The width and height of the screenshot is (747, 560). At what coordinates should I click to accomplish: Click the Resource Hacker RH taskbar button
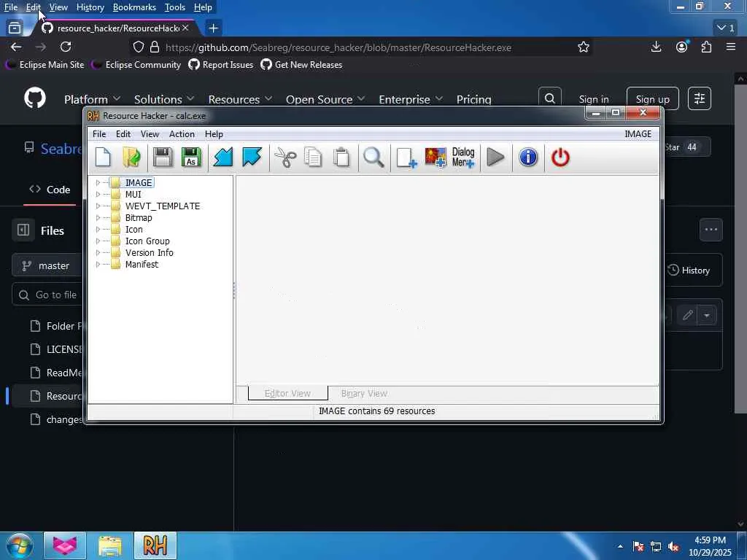(155, 546)
